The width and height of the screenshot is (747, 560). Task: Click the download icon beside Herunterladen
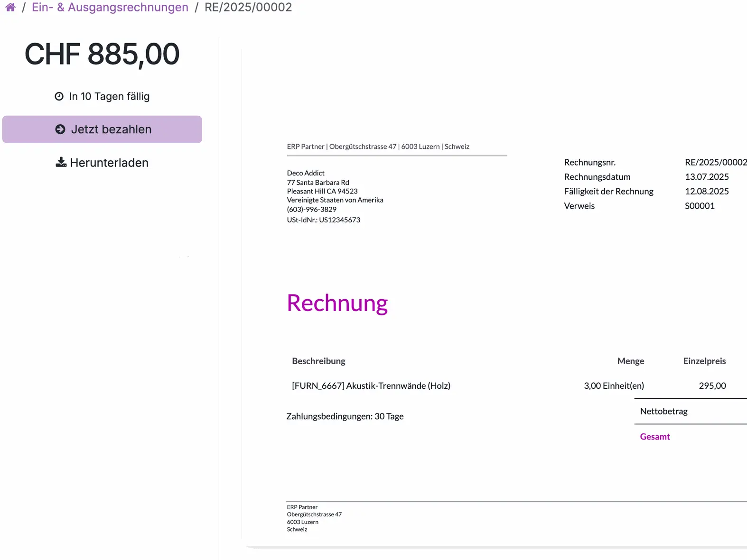[x=61, y=162]
